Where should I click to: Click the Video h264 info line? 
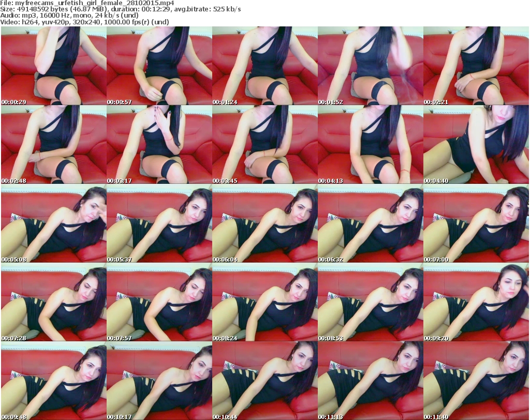(x=84, y=22)
